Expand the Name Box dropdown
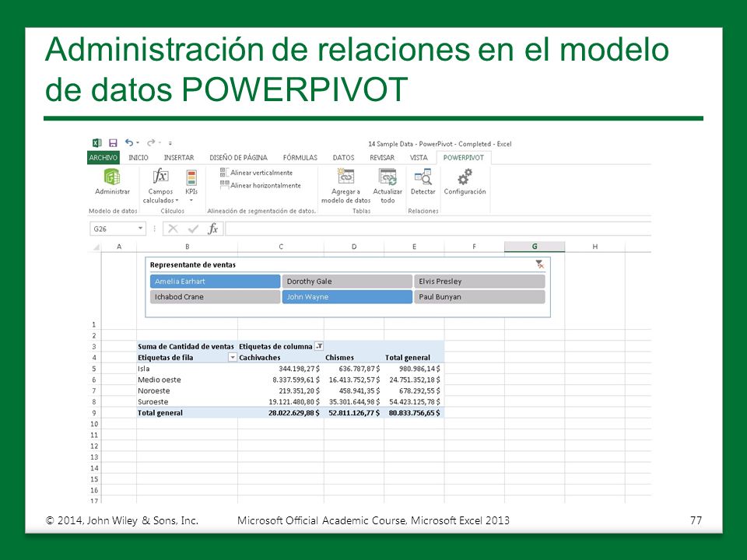This screenshot has height=560, width=747. tap(141, 229)
